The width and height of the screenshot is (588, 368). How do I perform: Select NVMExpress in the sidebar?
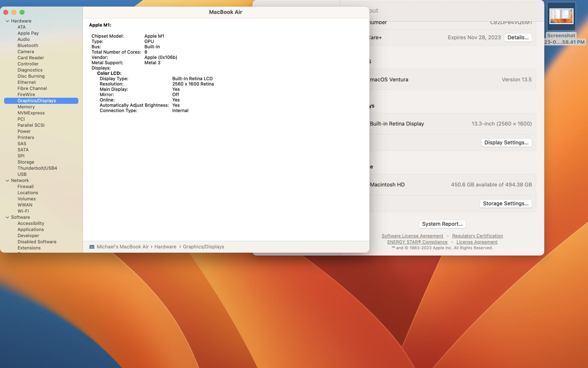point(31,113)
